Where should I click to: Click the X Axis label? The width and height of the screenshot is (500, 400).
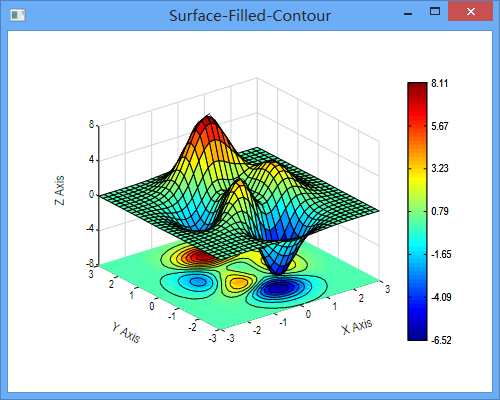point(357,326)
